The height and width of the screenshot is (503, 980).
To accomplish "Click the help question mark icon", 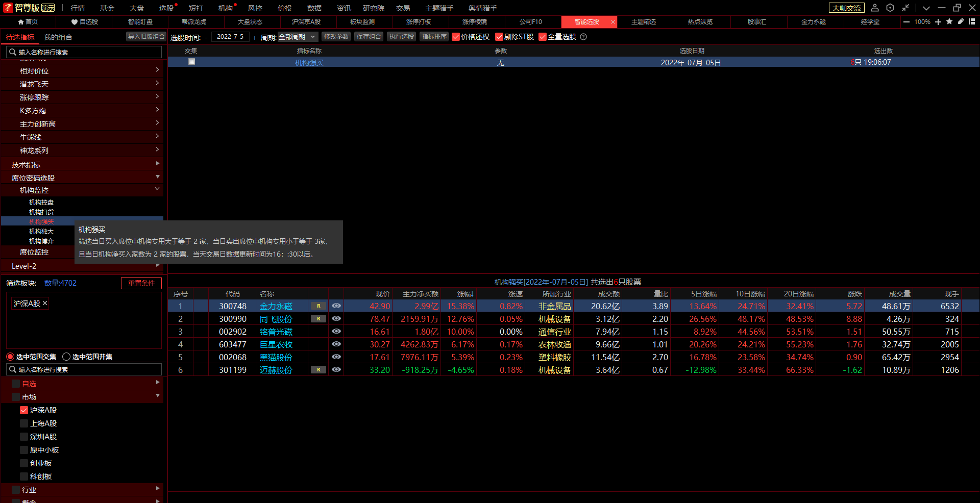I will (583, 37).
